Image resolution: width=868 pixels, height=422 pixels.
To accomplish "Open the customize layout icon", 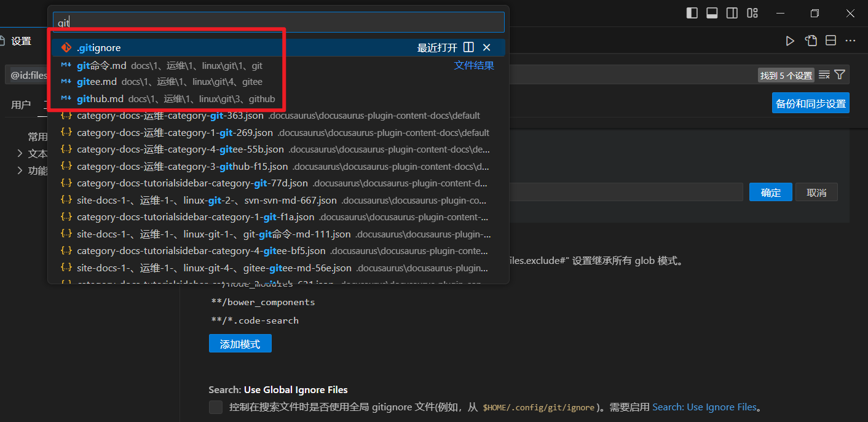I will pos(752,13).
